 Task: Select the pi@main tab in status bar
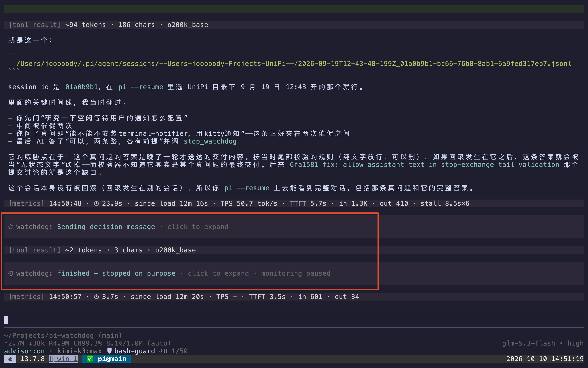[106, 359]
